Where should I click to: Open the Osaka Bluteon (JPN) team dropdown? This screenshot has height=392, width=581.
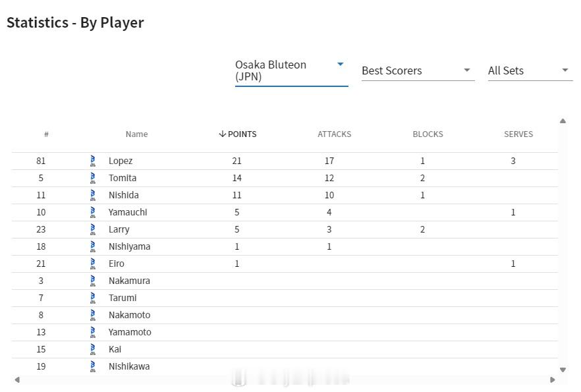291,70
